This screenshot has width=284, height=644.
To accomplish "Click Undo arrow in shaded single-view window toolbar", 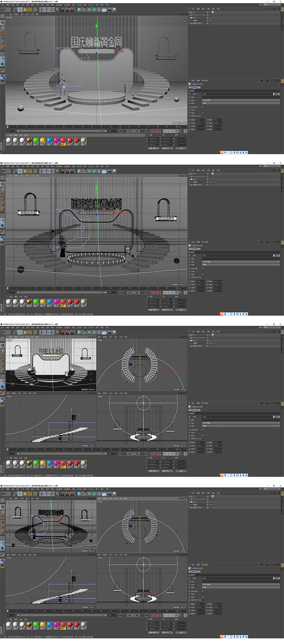I will (3, 9).
